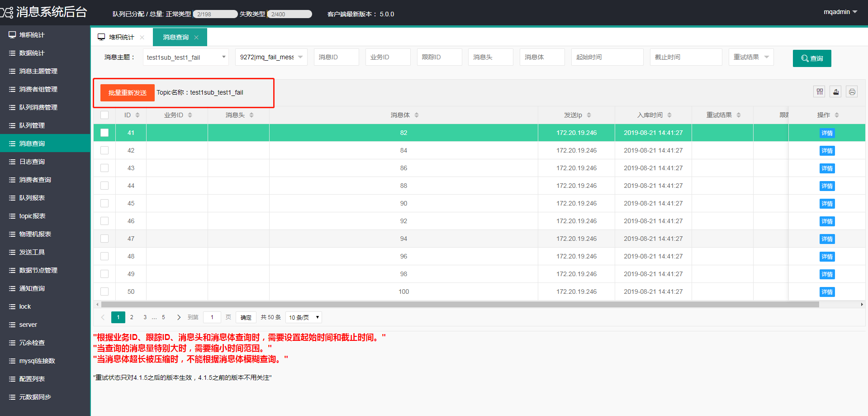Open 数据统计 in the sidebar
The image size is (868, 416).
click(45, 53)
